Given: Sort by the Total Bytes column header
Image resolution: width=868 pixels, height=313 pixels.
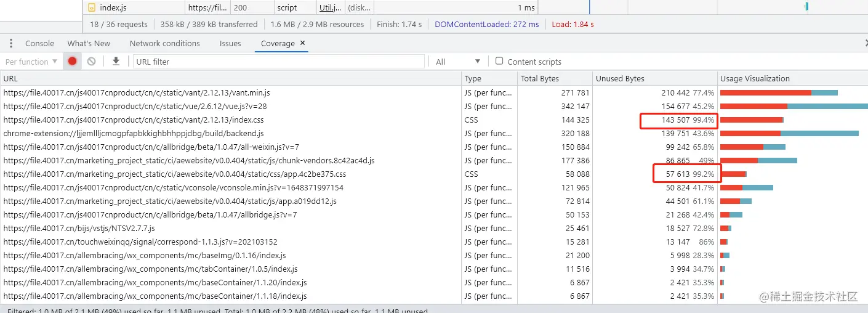Looking at the screenshot, I should (555, 78).
